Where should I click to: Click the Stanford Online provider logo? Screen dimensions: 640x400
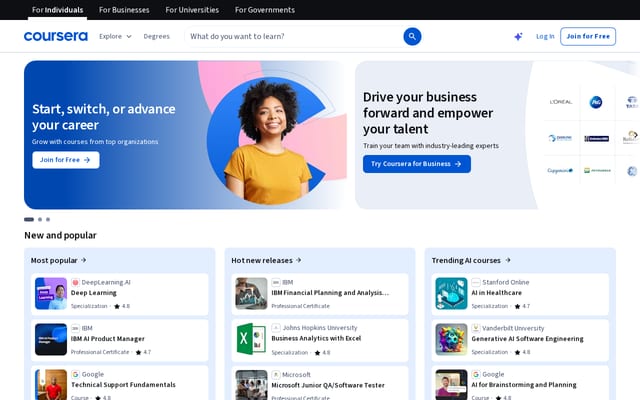pos(476,282)
